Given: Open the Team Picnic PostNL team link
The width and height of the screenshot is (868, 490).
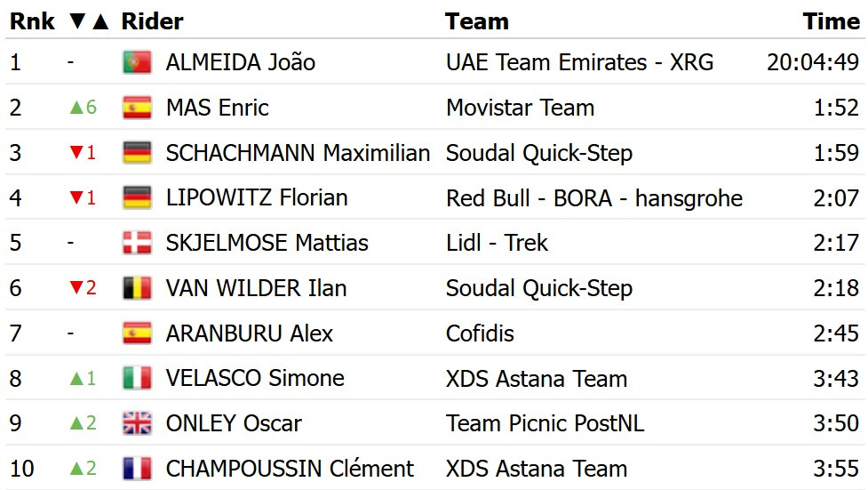Looking at the screenshot, I should (545, 423).
